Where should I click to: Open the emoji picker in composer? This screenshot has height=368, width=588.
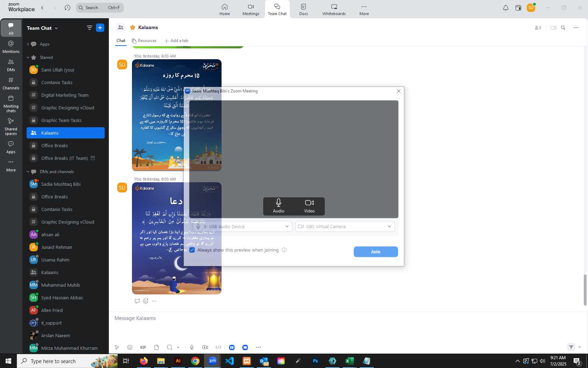click(x=130, y=347)
